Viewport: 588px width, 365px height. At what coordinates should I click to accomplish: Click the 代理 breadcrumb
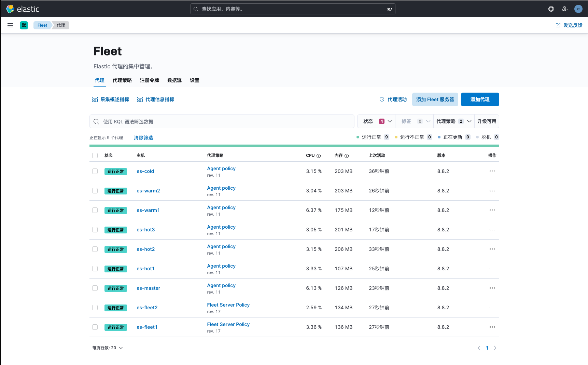(61, 25)
